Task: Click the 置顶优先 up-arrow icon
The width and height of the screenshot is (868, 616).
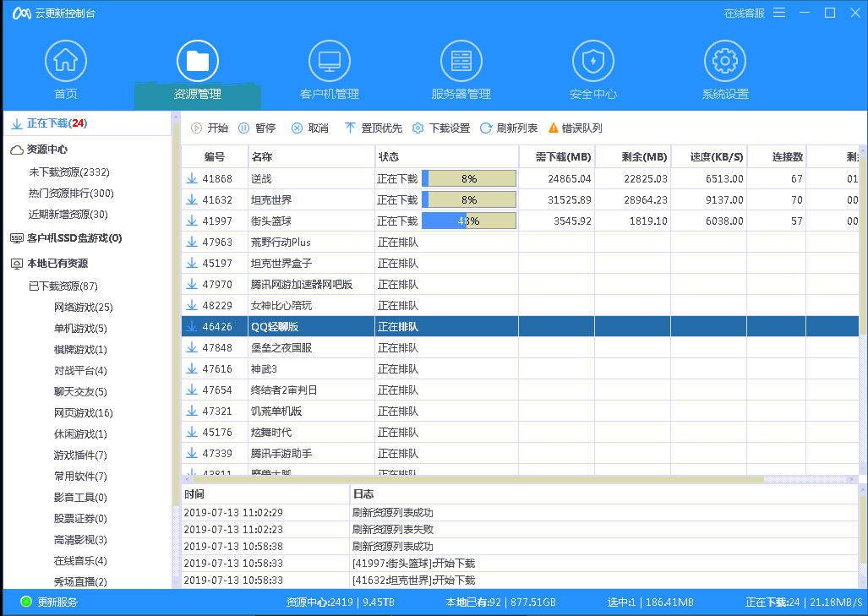Action: [350, 128]
